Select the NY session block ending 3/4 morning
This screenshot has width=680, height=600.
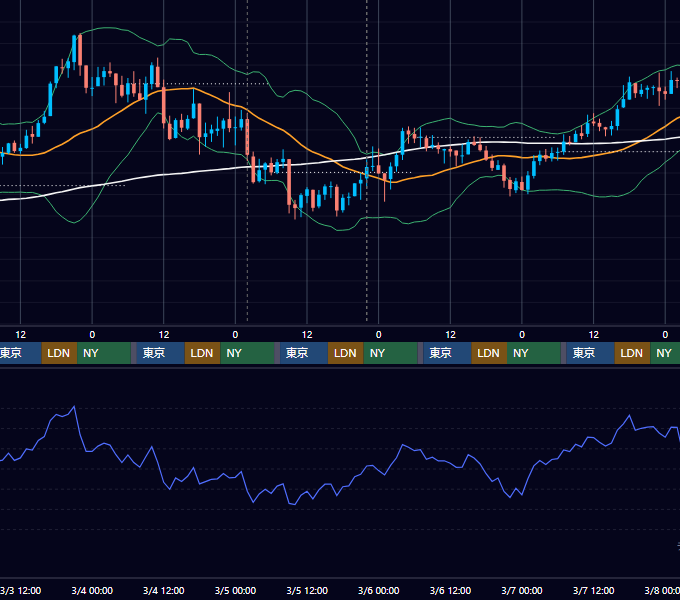click(x=104, y=353)
